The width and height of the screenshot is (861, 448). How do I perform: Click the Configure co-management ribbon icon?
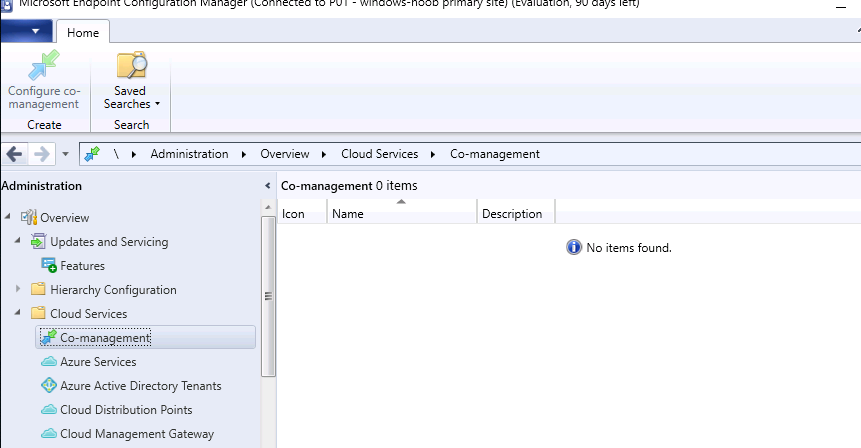(x=44, y=65)
